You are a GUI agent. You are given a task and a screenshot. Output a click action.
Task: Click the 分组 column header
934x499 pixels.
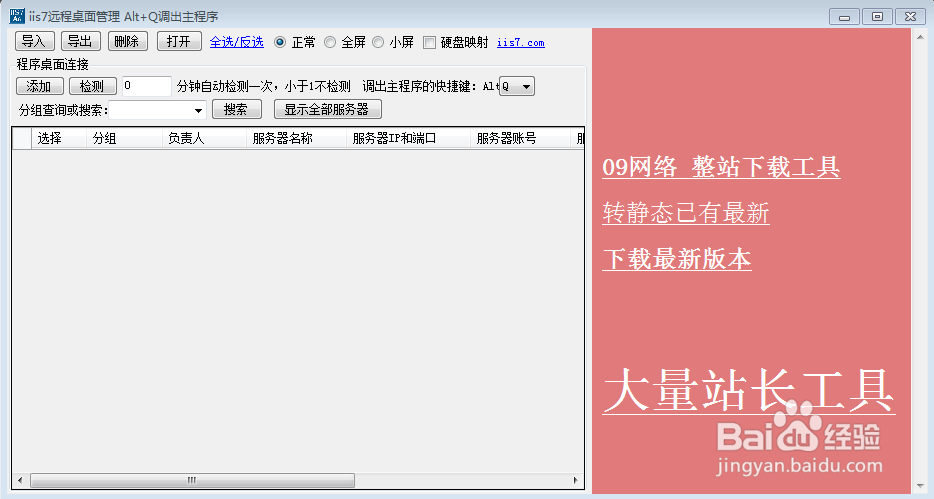tap(124, 138)
